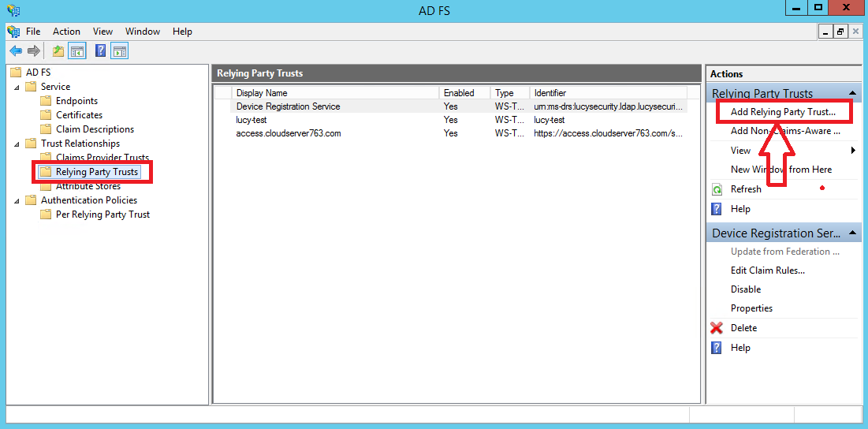Click Properties action

[752, 308]
